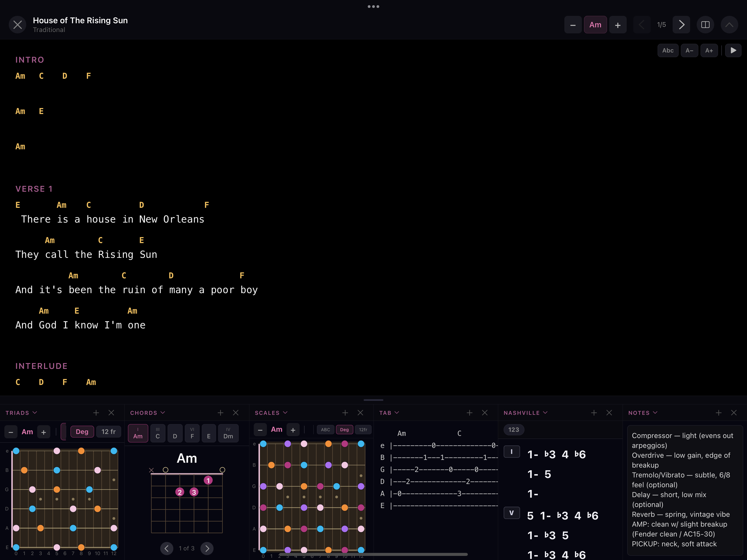Increase text size with A+ button
This screenshot has width=747, height=560.
click(709, 50)
